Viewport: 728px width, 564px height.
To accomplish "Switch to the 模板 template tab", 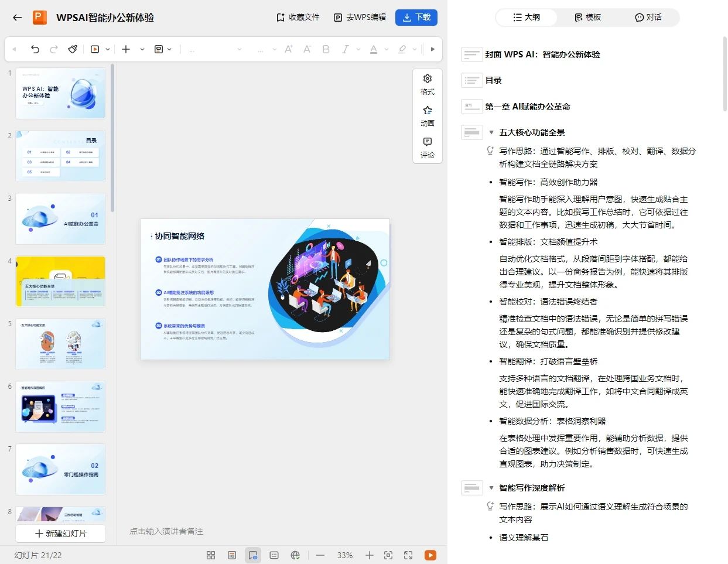I will coord(588,18).
